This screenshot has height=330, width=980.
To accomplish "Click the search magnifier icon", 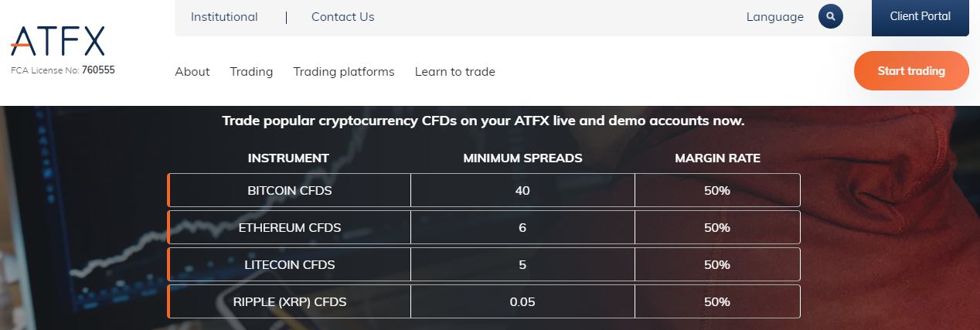I will pos(831,16).
